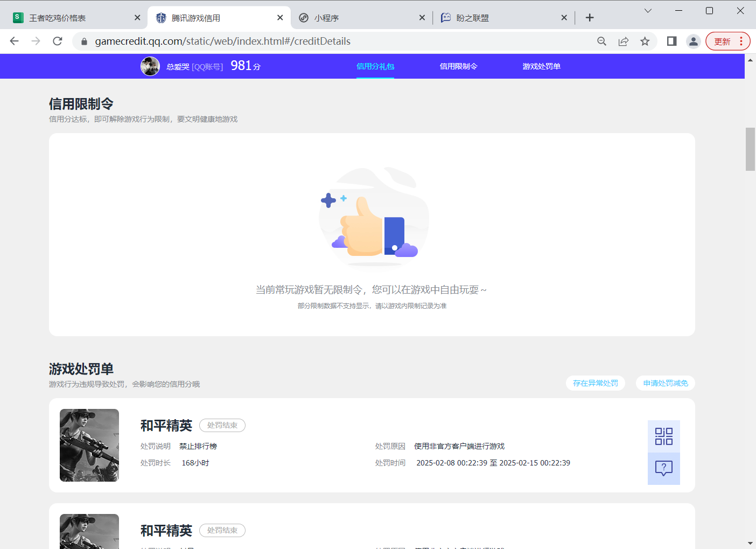Screen dimensions: 756x549
Task: Close the 盼之联盟 tab
Action: [x=564, y=18]
